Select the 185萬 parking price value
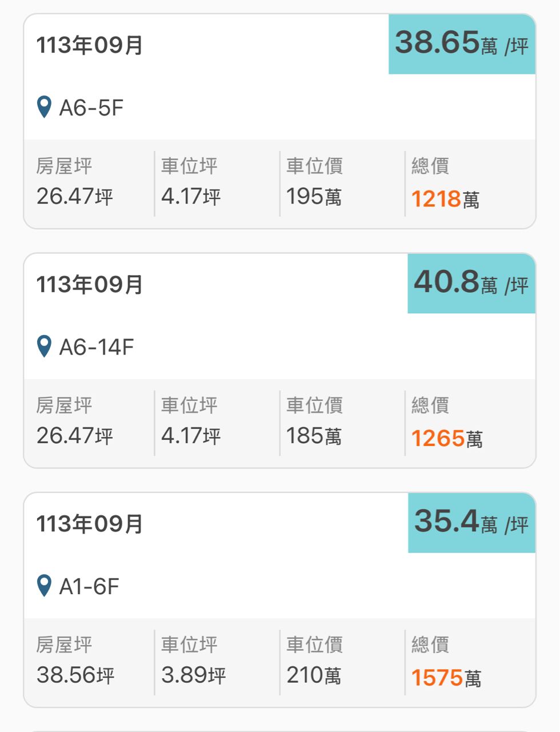This screenshot has height=732, width=560. (314, 436)
